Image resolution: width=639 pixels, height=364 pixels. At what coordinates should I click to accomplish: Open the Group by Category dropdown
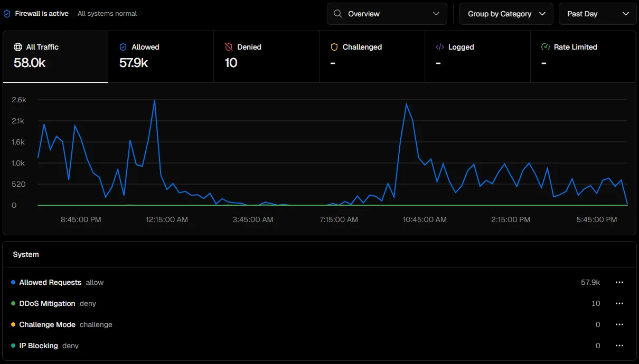(x=506, y=14)
